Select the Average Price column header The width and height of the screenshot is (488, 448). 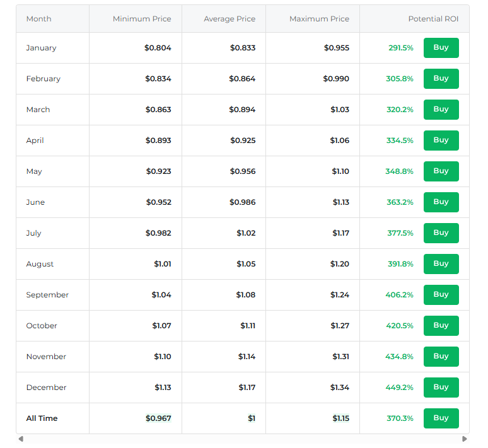click(x=229, y=19)
